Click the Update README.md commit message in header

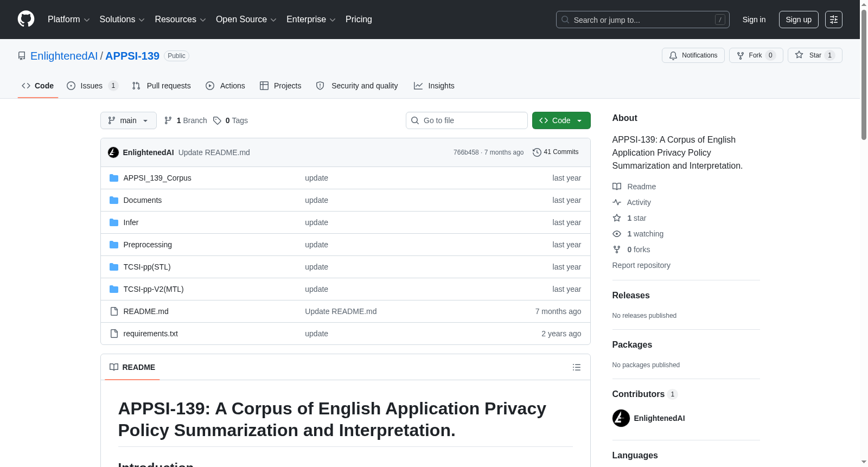point(214,152)
